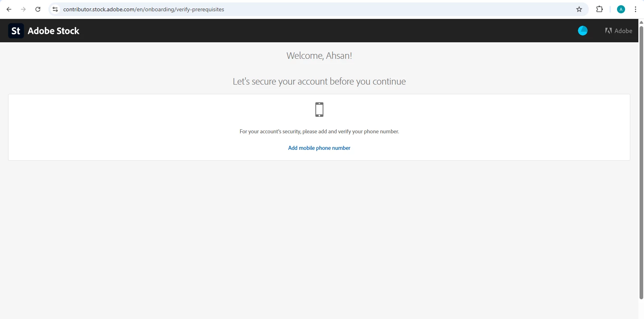This screenshot has width=644, height=319.
Task: Reload the page with the refresh icon
Action: point(38,9)
